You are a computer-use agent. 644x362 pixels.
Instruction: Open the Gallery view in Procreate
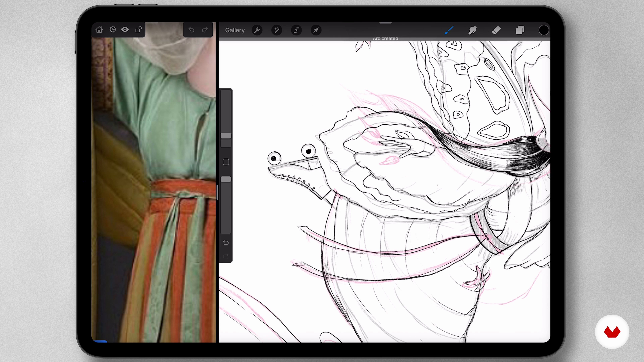pos(235,30)
